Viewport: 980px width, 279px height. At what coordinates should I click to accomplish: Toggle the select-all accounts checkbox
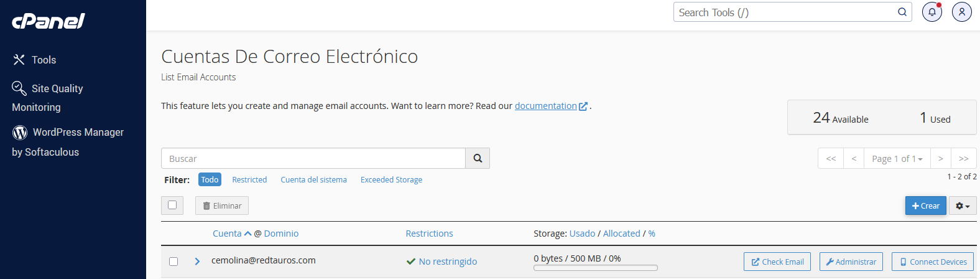point(172,205)
